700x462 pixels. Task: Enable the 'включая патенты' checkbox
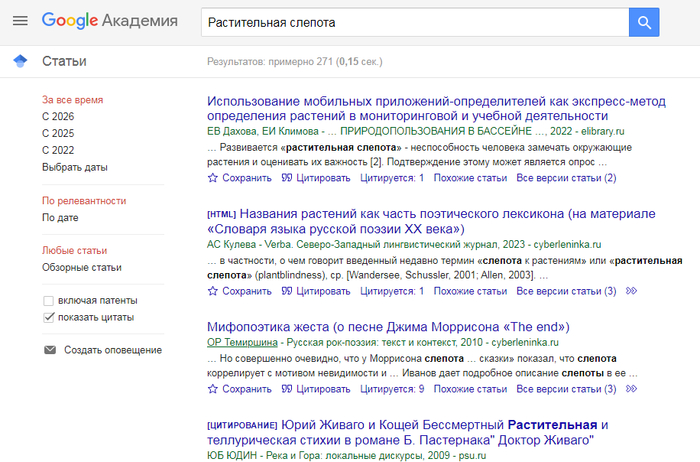pyautogui.click(x=49, y=300)
